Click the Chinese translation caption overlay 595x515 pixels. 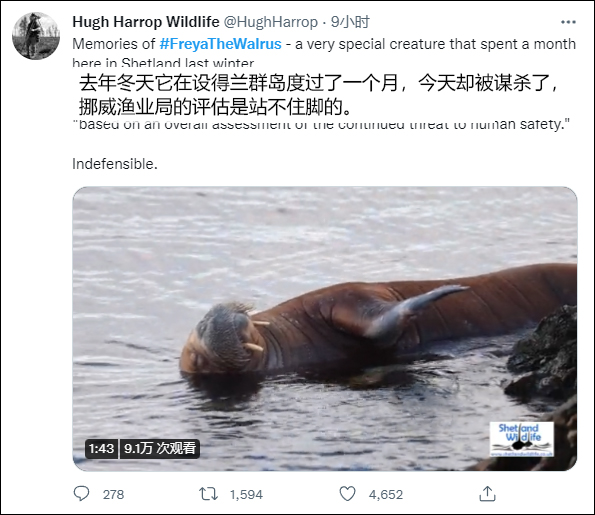pyautogui.click(x=319, y=95)
